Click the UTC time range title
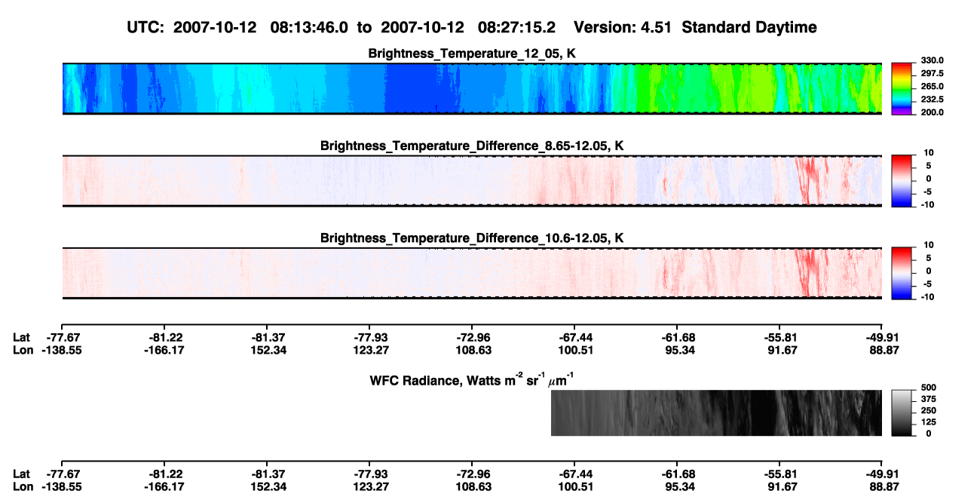The width and height of the screenshot is (980, 503). tap(473, 27)
